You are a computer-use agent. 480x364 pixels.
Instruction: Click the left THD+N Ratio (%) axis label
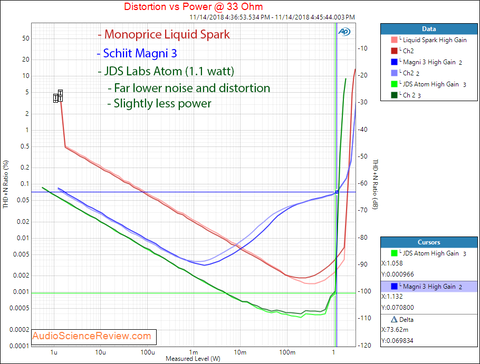[x=6, y=184]
